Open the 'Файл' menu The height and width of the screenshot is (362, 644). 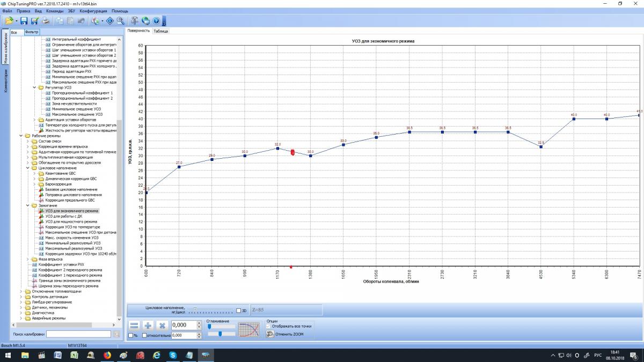click(x=6, y=11)
